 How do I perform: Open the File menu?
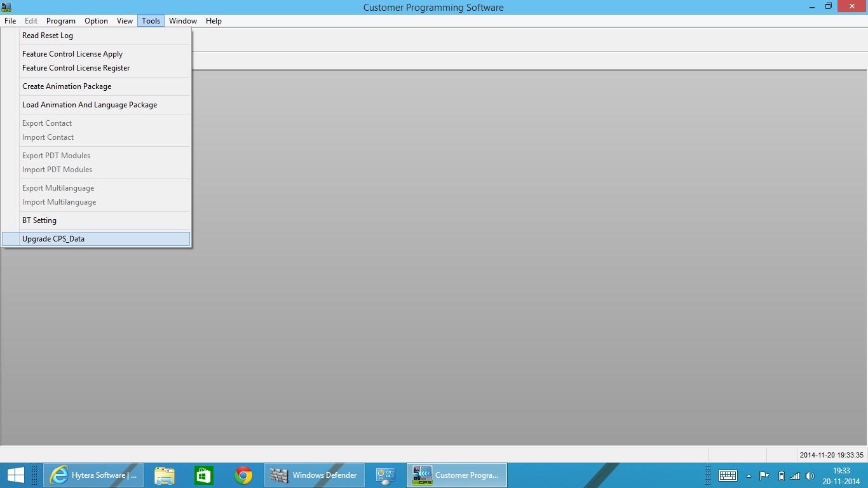10,21
